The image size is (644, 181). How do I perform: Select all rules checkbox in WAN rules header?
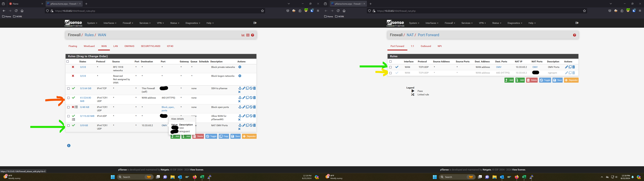click(67, 62)
